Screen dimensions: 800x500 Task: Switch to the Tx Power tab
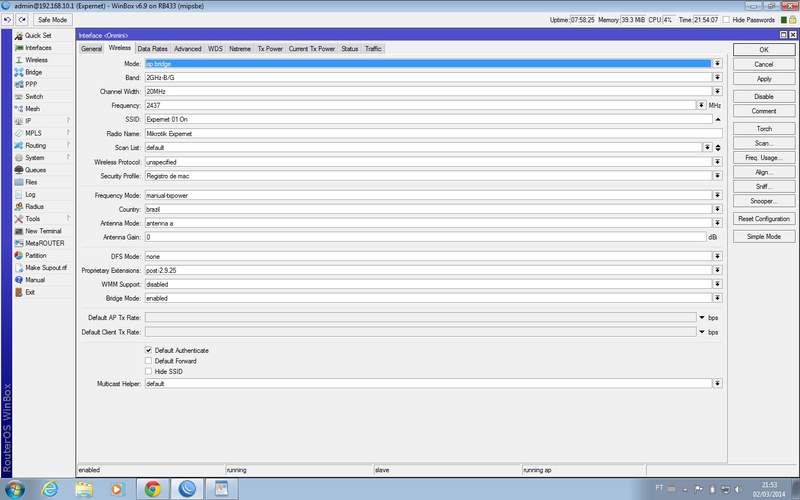coord(270,49)
